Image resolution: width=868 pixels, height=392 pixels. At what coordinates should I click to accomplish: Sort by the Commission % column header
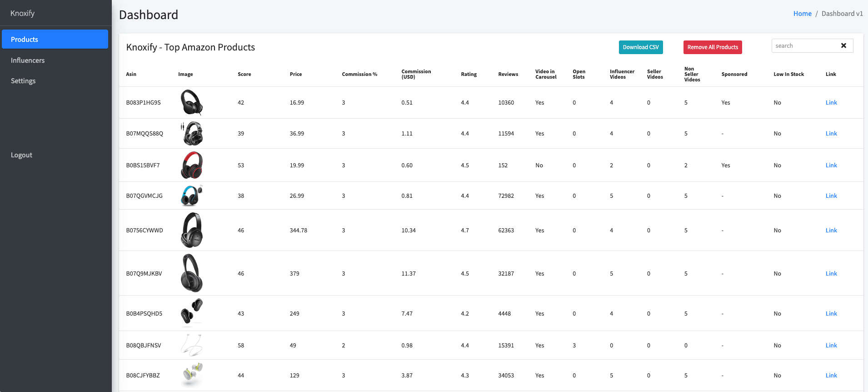tap(359, 74)
